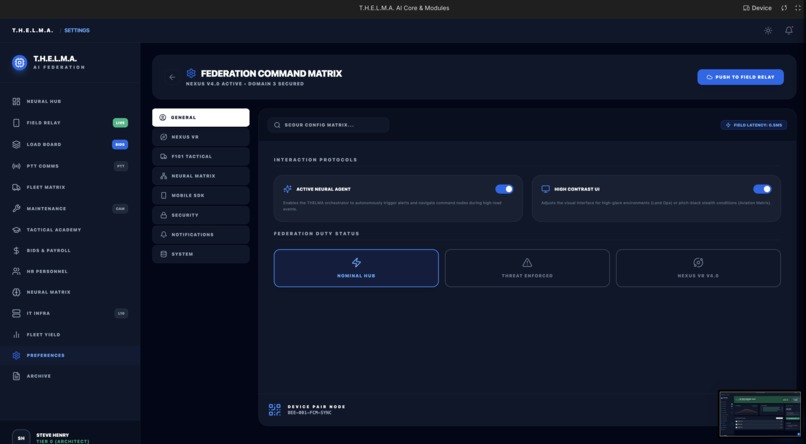Open the Mobile SDK settings tab

[x=201, y=195]
